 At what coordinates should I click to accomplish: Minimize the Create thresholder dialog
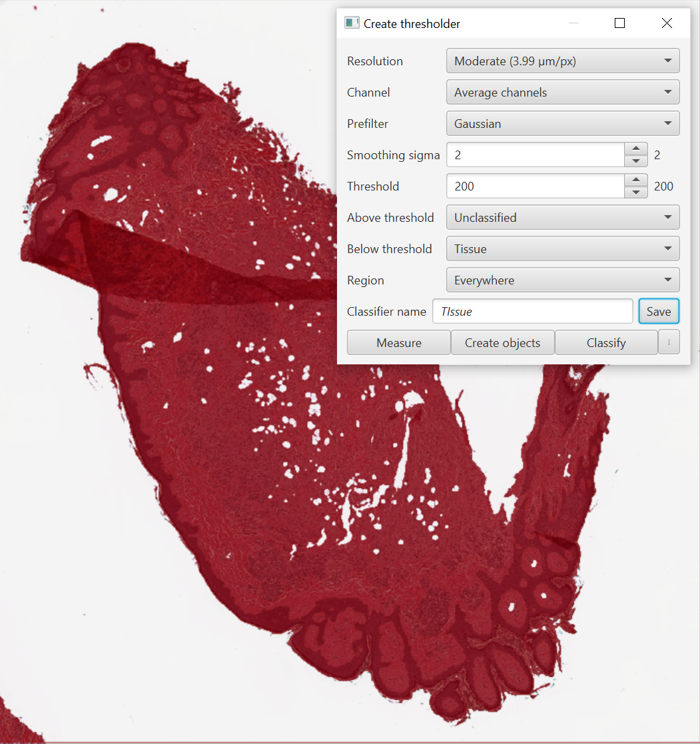point(573,23)
